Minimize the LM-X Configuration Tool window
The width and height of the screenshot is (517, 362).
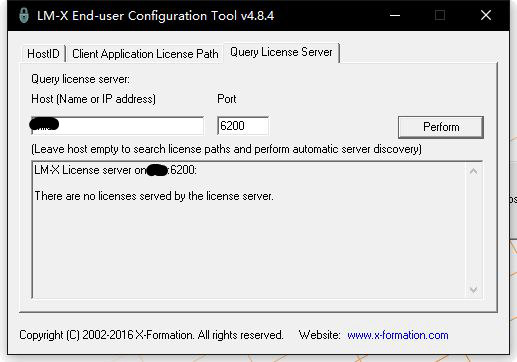pyautogui.click(x=395, y=15)
